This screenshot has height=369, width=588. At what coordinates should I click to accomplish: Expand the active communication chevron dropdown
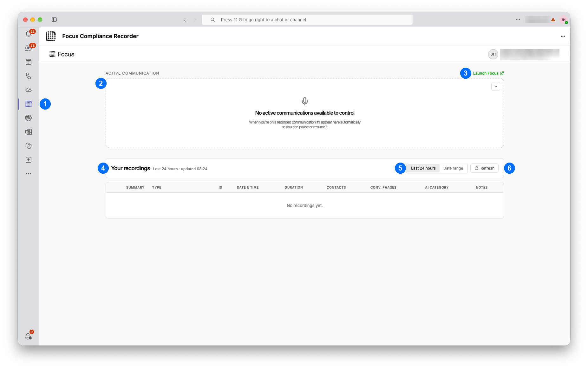(496, 86)
